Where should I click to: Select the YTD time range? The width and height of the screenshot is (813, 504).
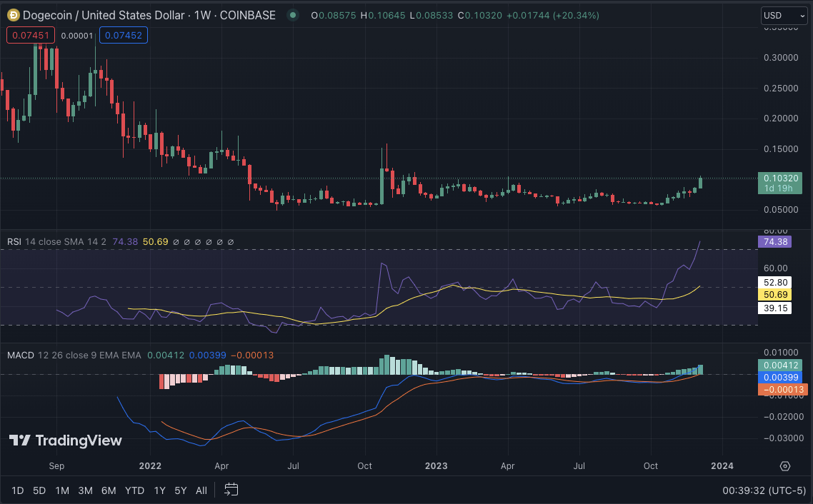pos(134,490)
